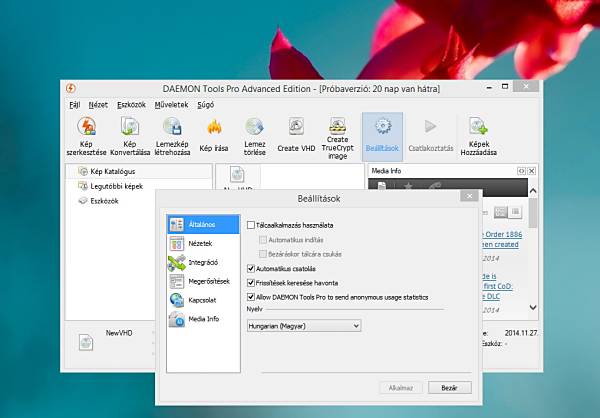Click the Alkalmaz button
The height and width of the screenshot is (418, 600).
tap(401, 388)
